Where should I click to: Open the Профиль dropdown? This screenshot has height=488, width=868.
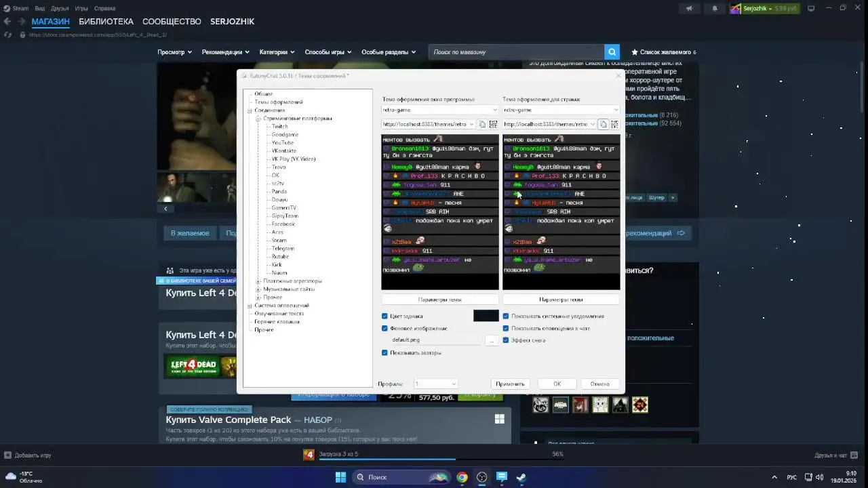[x=435, y=384]
